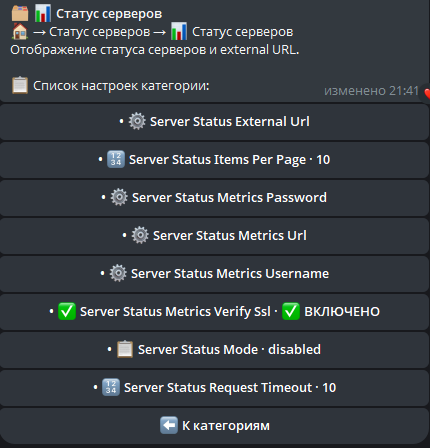Viewport: 430px width, 448px height.
Task: Open Server Status Request Timeout setting
Action: 214,388
